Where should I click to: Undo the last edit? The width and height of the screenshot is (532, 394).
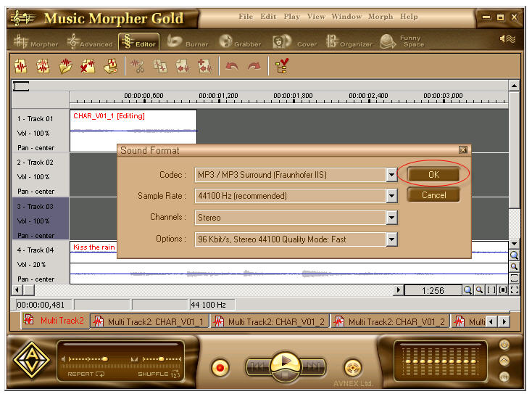232,66
